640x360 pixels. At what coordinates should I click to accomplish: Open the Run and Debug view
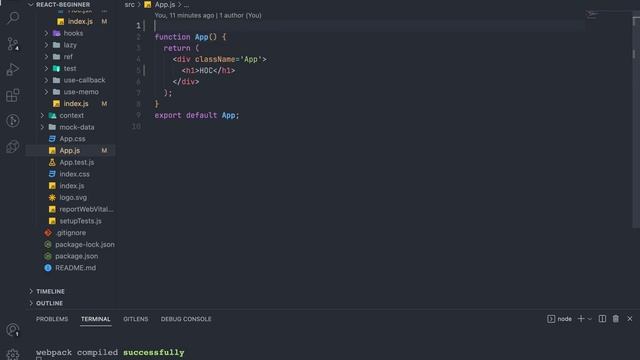pyautogui.click(x=13, y=69)
